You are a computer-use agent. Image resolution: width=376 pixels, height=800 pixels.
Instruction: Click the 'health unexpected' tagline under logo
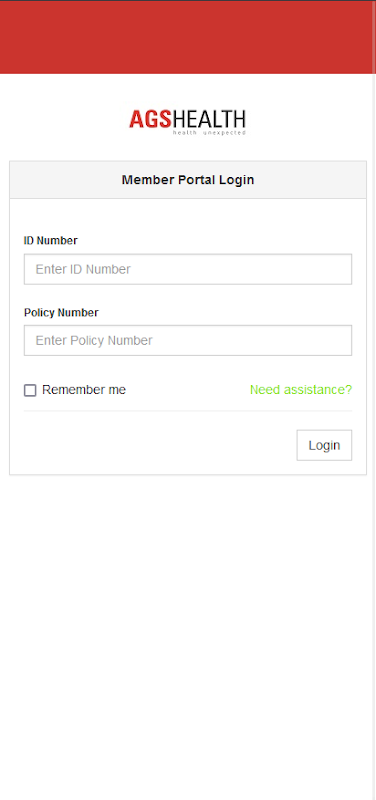209,133
